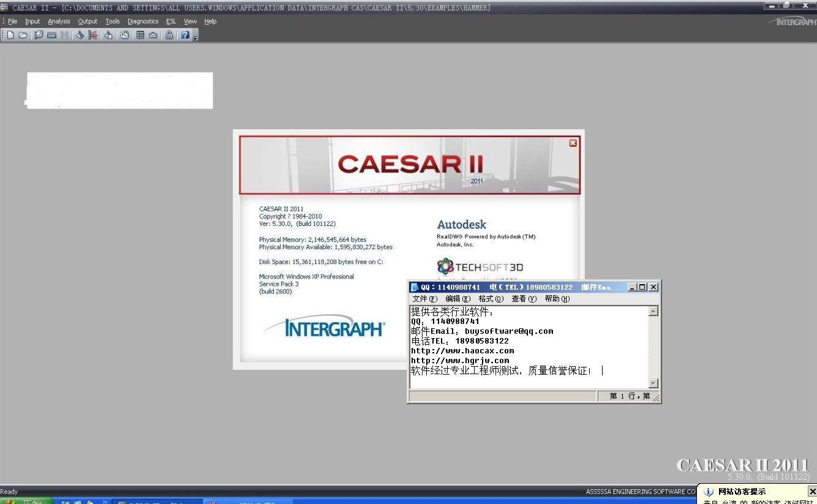Open the Help menu
This screenshot has height=504, width=817.
[x=211, y=21]
